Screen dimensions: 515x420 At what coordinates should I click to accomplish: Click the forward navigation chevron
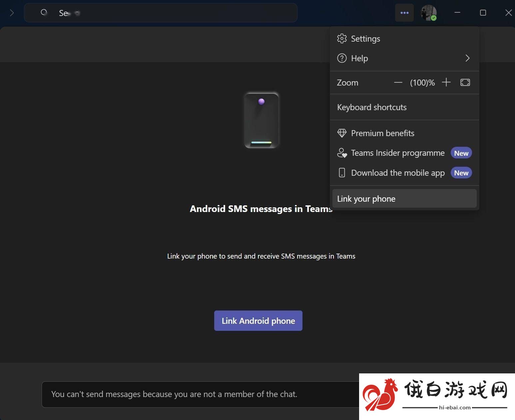pyautogui.click(x=12, y=13)
